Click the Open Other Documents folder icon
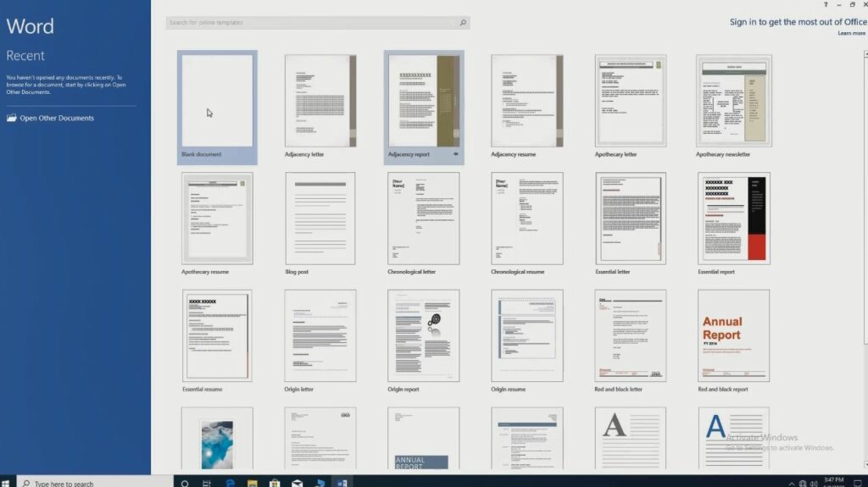Screen dimensions: 868x487 point(11,119)
